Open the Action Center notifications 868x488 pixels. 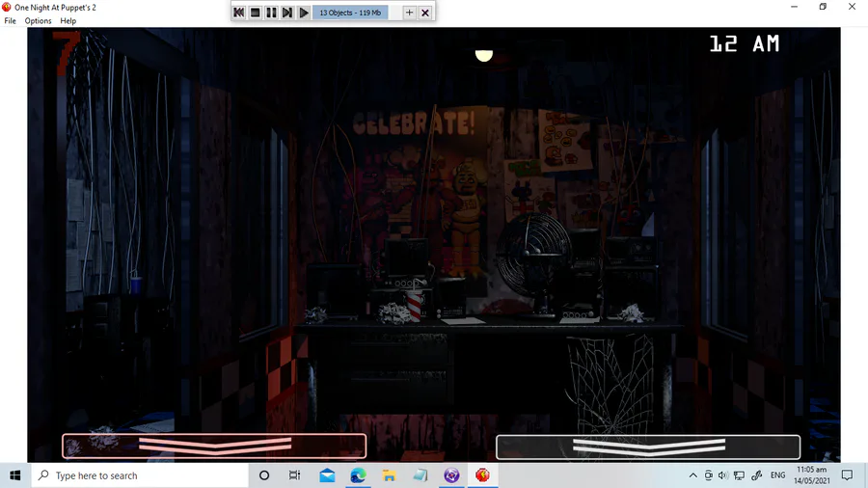point(847,475)
